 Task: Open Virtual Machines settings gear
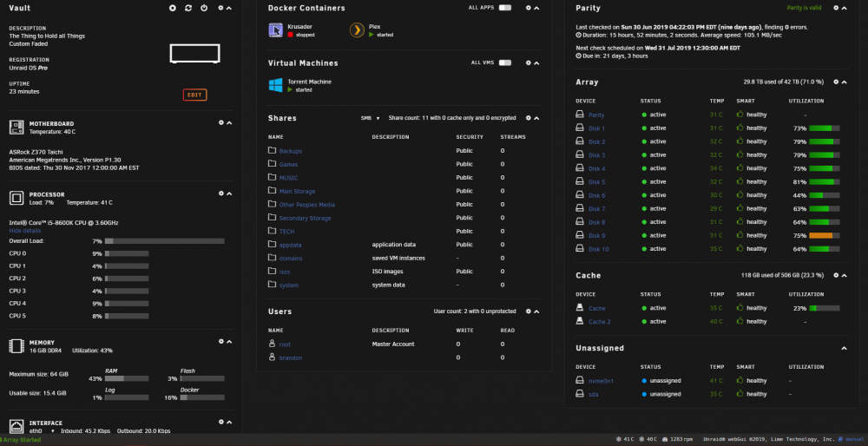pyautogui.click(x=528, y=63)
